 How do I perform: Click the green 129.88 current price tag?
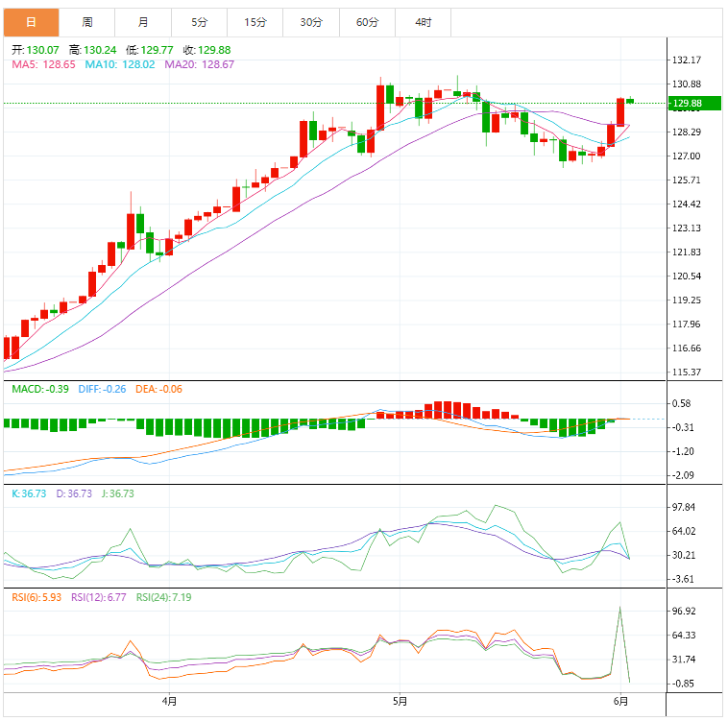point(688,103)
